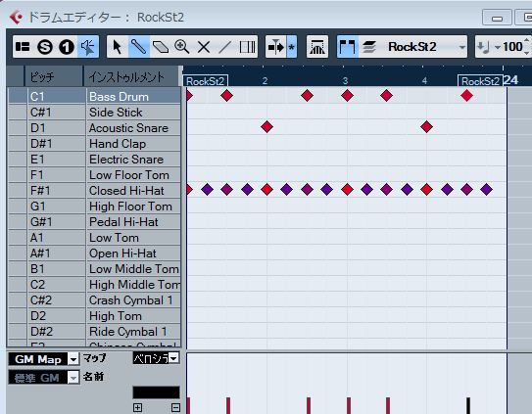The image size is (532, 414).
Task: Select the time warp tool
Action: [247, 47]
